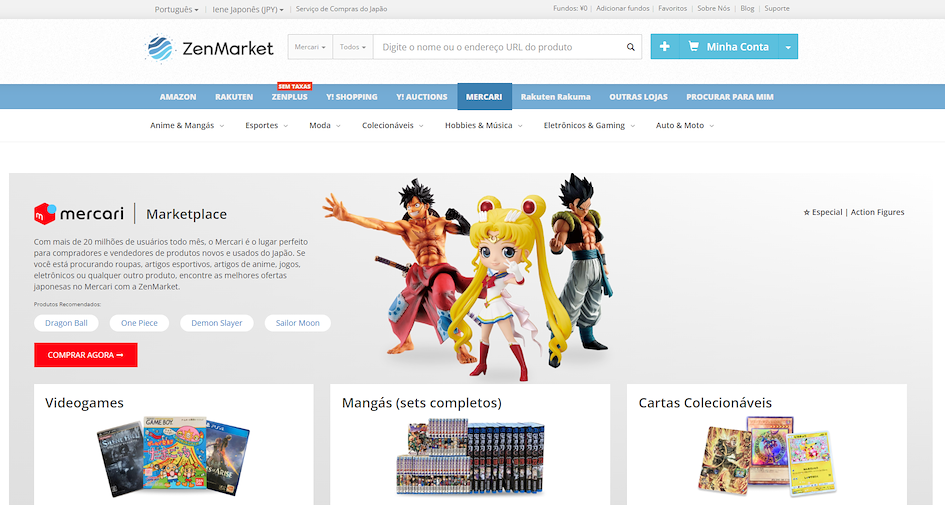Open the Cartas Colecionáveis title

click(x=705, y=403)
